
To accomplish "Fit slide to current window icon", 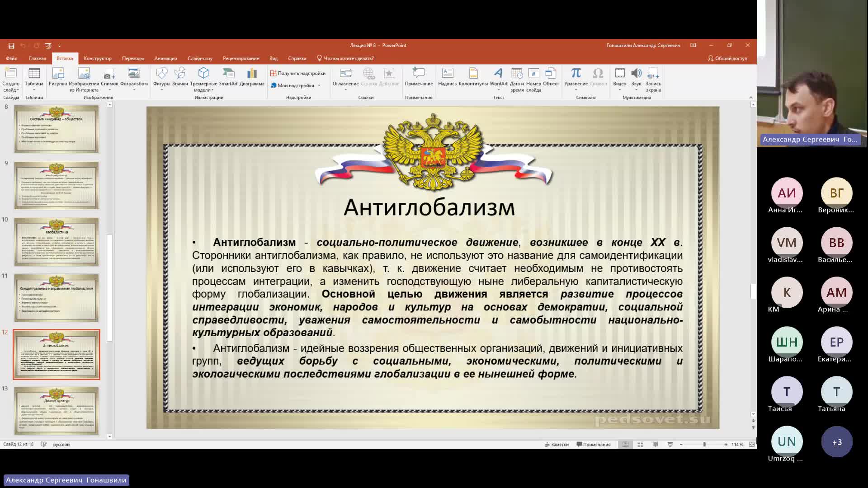I will [x=752, y=445].
